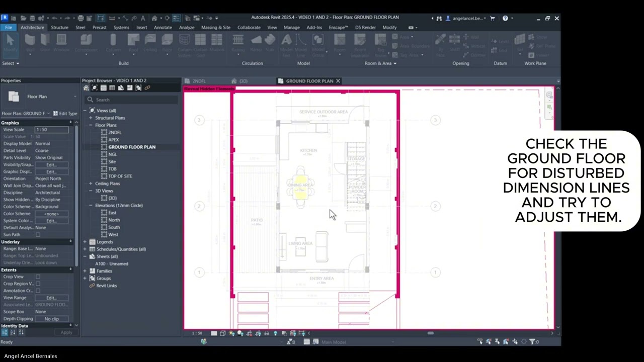The width and height of the screenshot is (644, 362).
Task: Open the A100 - Unnamed sheet
Action: point(112,263)
